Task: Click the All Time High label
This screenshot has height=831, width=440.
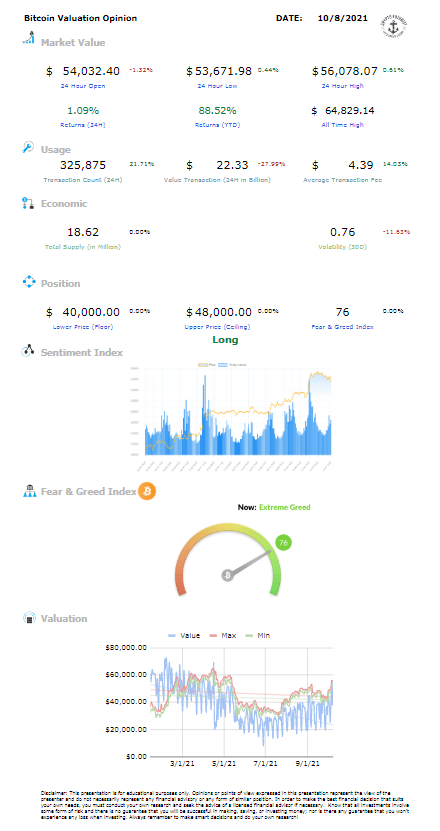Action: point(344,125)
